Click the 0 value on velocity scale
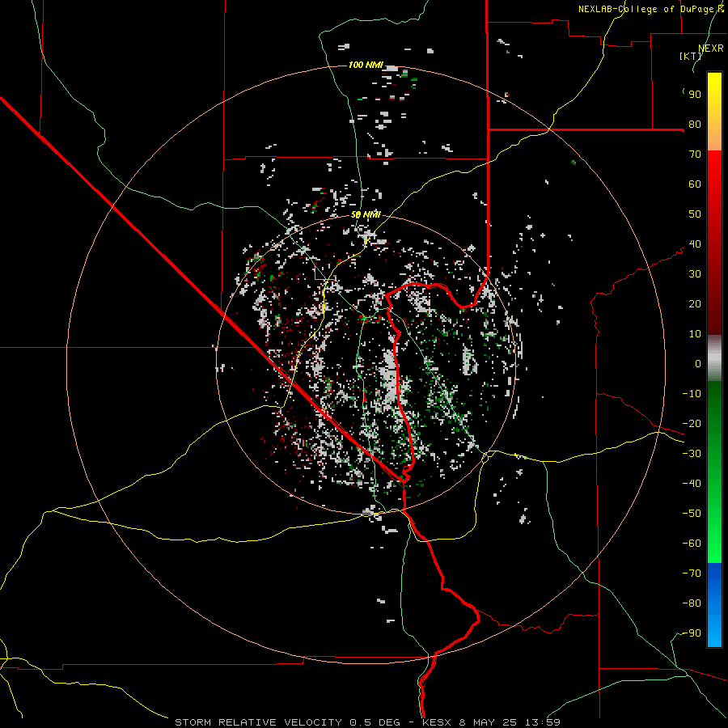This screenshot has height=728, width=728. pos(698,364)
